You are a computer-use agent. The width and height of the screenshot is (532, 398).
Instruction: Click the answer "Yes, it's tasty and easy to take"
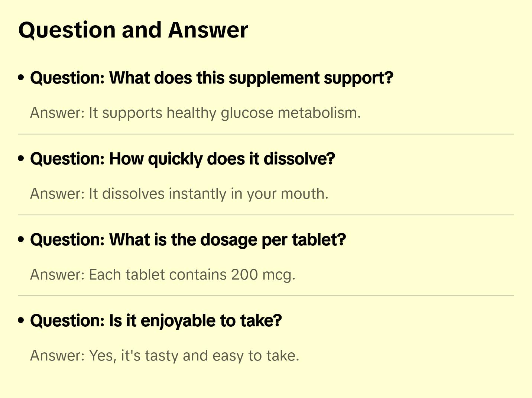pyautogui.click(x=165, y=356)
